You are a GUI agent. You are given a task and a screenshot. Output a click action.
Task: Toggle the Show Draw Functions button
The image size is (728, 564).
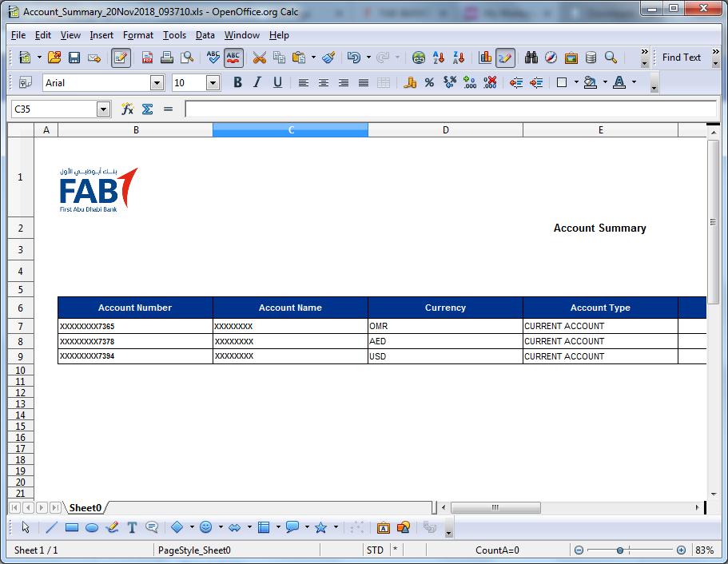click(505, 58)
